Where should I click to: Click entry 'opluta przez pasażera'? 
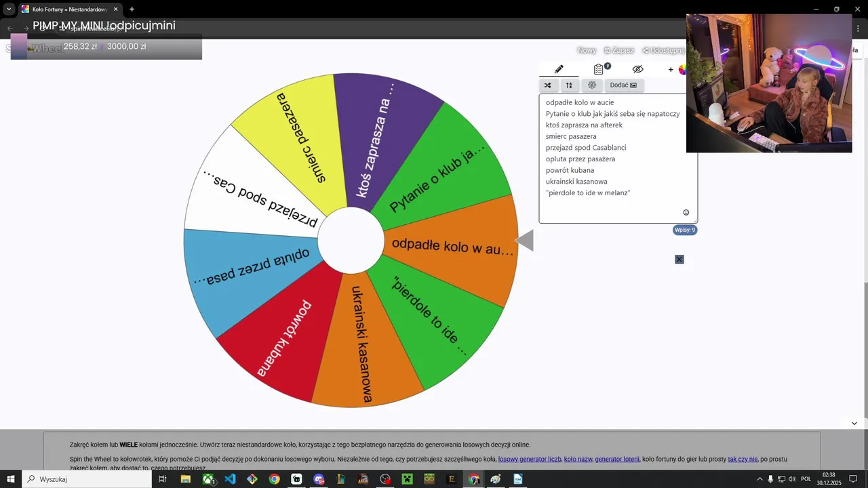pos(580,159)
